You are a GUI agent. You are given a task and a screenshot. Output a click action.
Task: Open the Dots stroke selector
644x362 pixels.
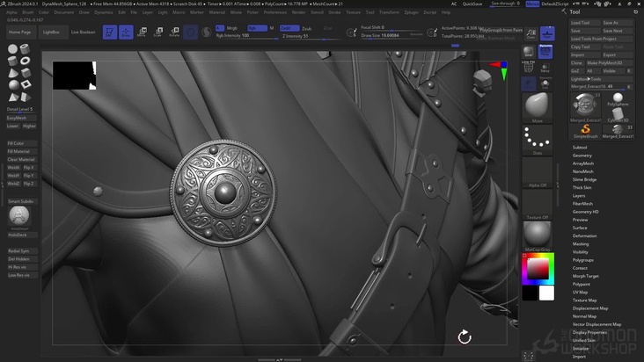click(x=538, y=141)
